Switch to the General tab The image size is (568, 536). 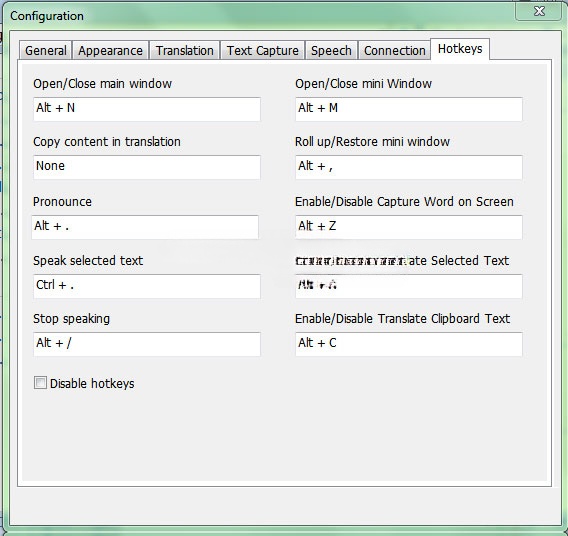click(x=46, y=50)
